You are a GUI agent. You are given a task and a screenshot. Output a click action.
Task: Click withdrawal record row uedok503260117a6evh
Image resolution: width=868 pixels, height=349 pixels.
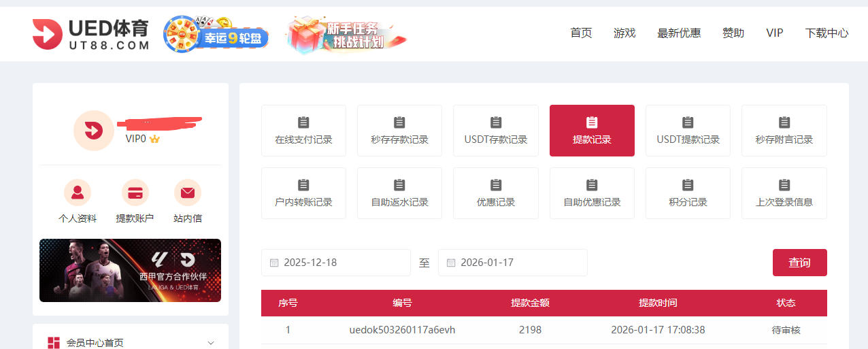[402, 330]
